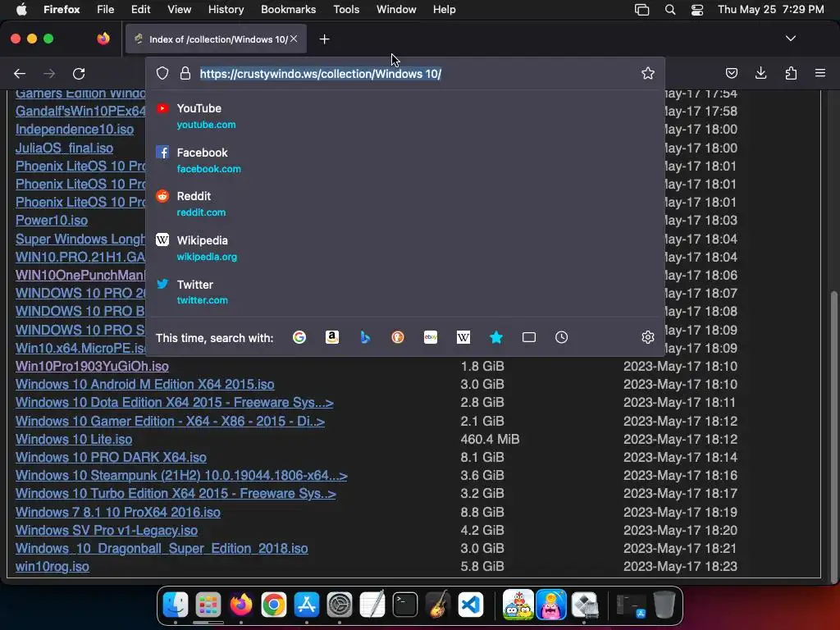Open Spotlight search in menu bar

(x=669, y=10)
